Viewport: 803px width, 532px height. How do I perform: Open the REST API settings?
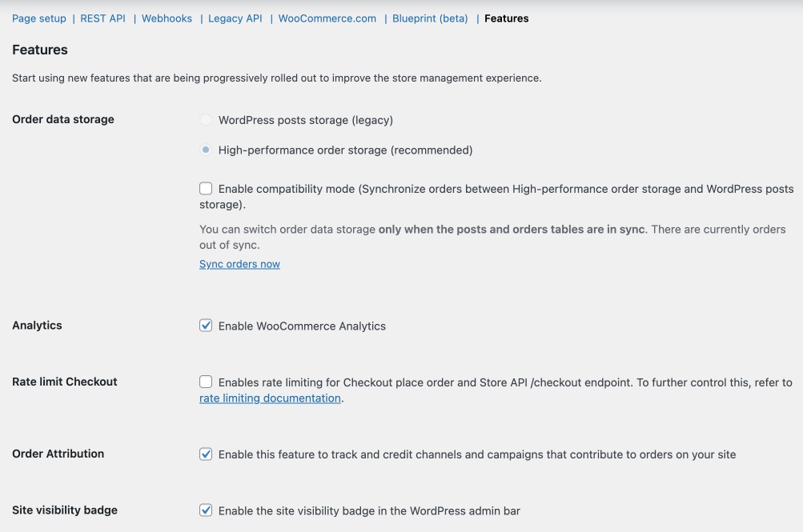[102, 18]
